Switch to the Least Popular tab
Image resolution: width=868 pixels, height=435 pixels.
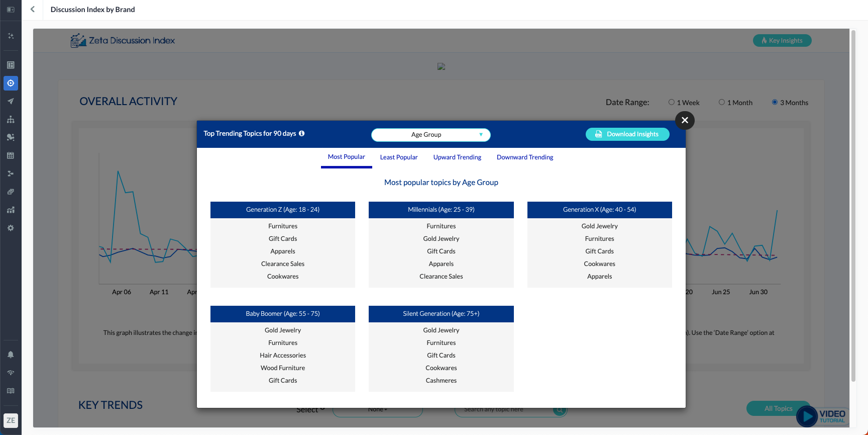click(398, 157)
